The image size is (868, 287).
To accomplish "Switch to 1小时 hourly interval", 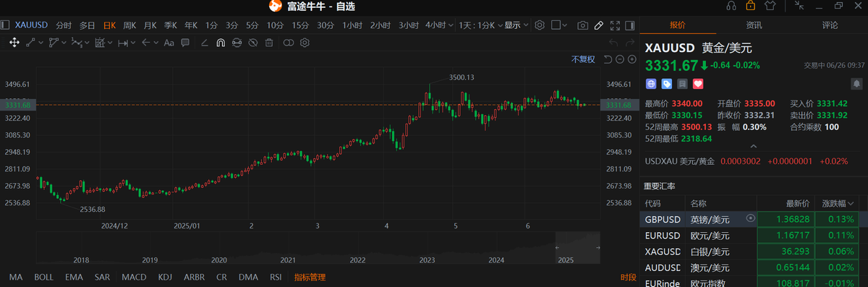I will pyautogui.click(x=352, y=25).
